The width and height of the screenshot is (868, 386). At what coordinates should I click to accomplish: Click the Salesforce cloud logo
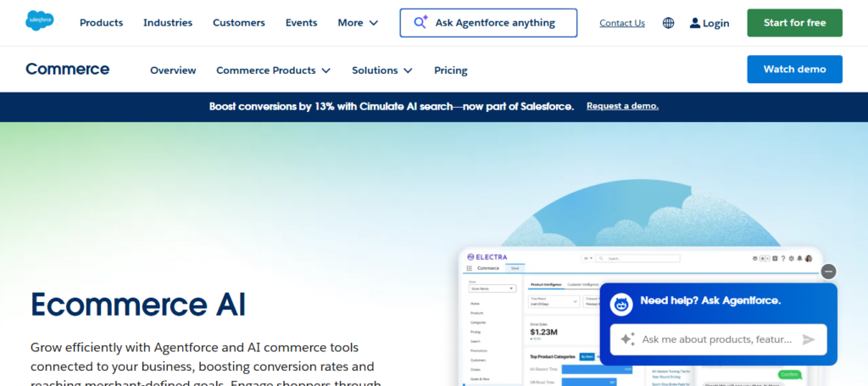(x=39, y=20)
